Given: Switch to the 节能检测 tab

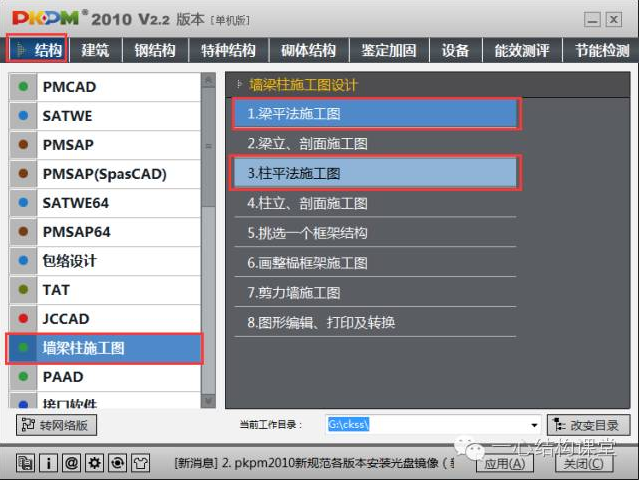Looking at the screenshot, I should point(601,50).
